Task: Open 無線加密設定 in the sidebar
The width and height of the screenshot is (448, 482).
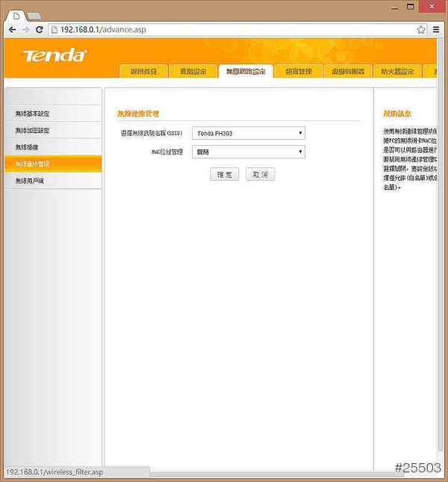Action: click(54, 130)
